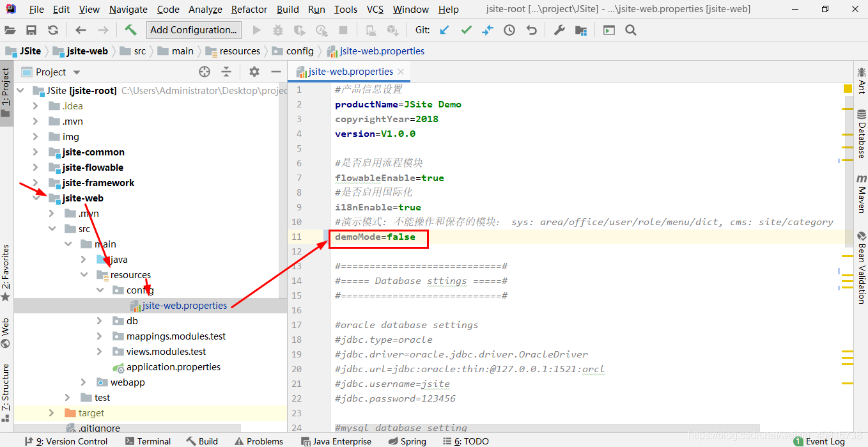Open the Build menu

pyautogui.click(x=288, y=9)
